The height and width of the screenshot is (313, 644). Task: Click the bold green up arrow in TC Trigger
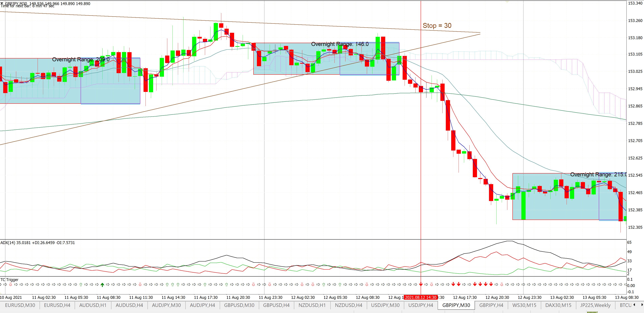coord(102,284)
